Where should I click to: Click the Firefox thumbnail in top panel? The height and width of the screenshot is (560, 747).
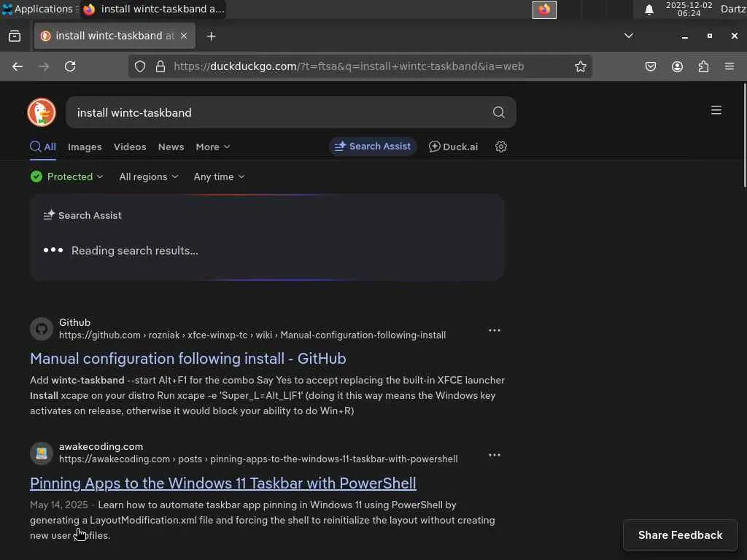coord(544,9)
